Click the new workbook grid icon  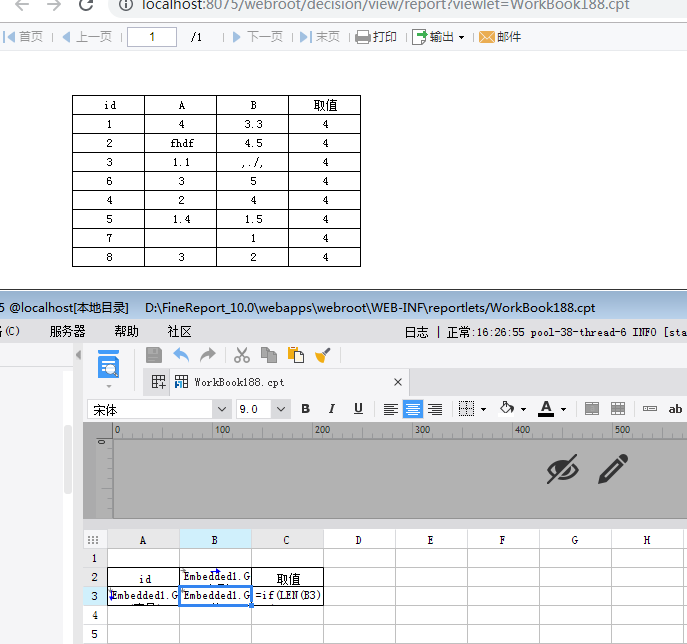point(158,382)
